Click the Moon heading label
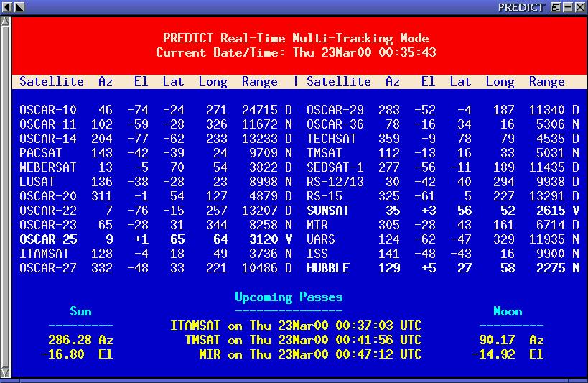The image size is (588, 383). (508, 311)
